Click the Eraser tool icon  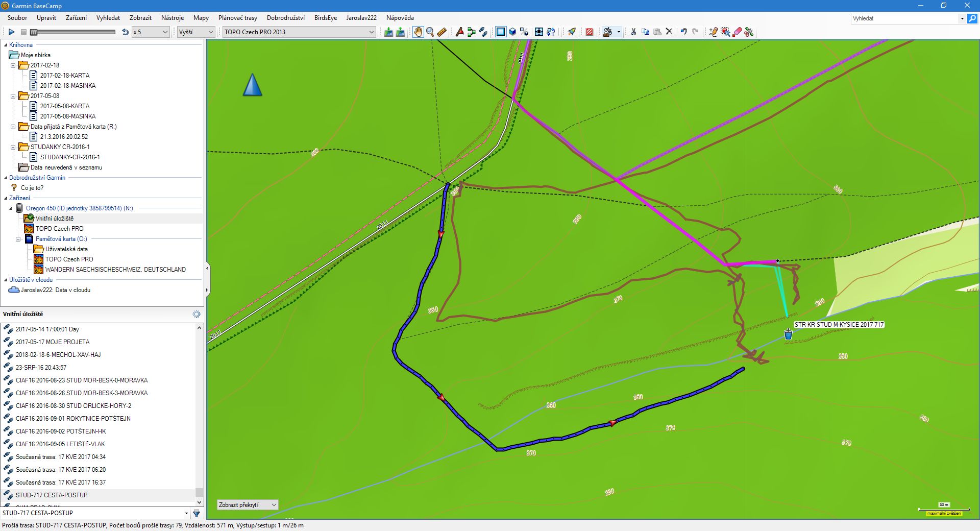pos(737,32)
